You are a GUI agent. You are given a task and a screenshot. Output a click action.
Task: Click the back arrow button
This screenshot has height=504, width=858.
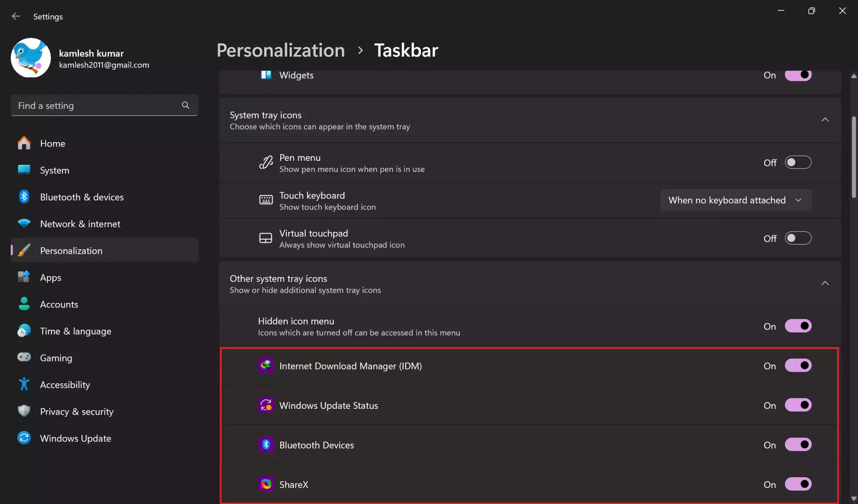pos(16,16)
